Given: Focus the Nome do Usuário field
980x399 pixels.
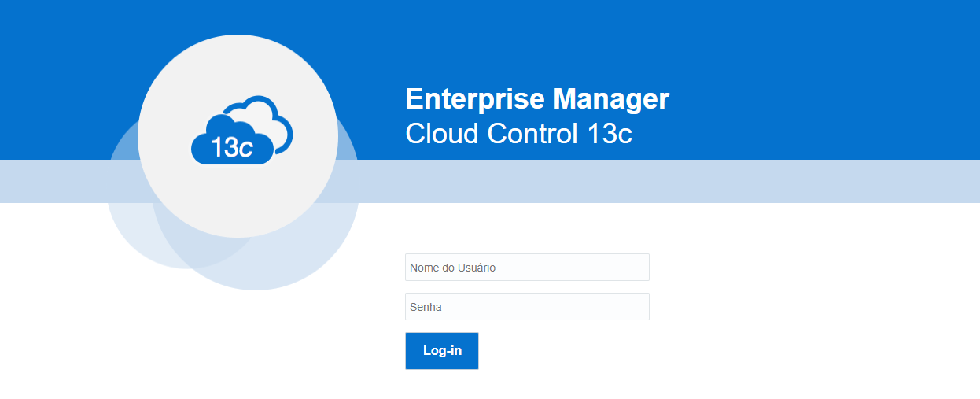Looking at the screenshot, I should [x=527, y=267].
